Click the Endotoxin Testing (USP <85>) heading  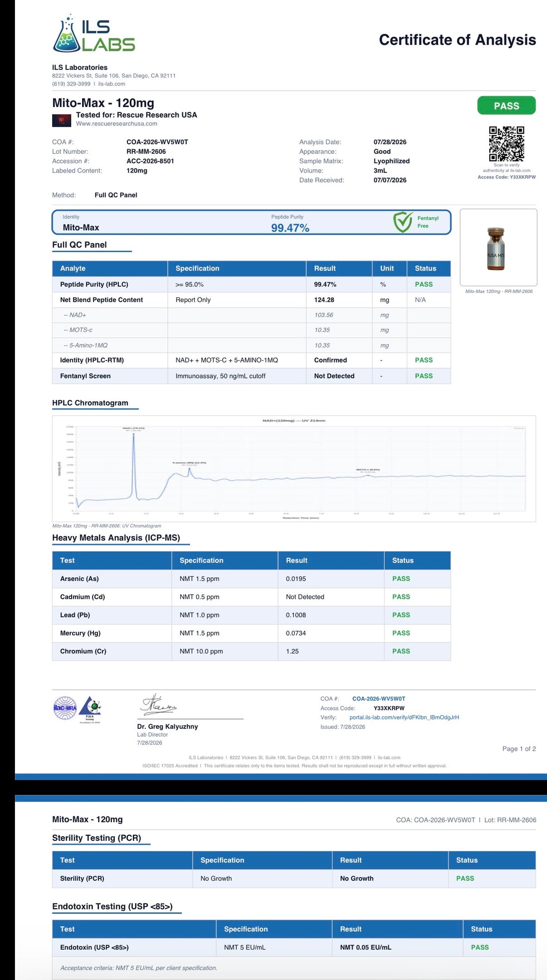coord(112,906)
